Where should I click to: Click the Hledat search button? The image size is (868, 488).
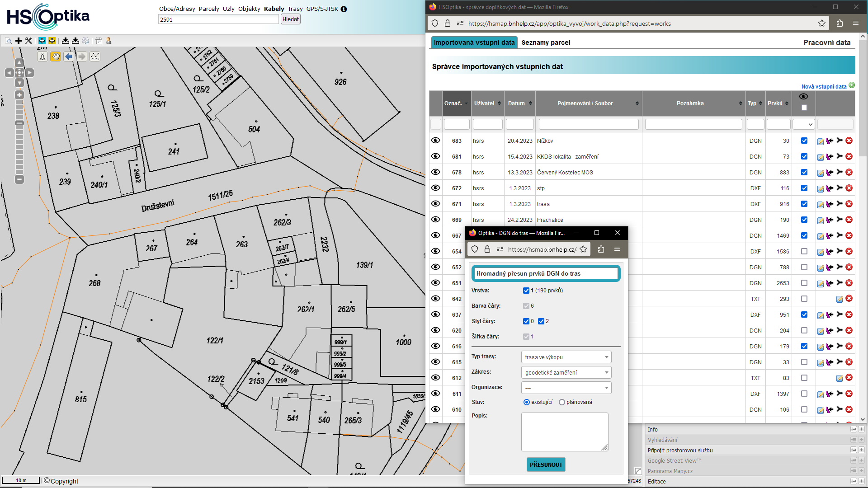(x=291, y=19)
